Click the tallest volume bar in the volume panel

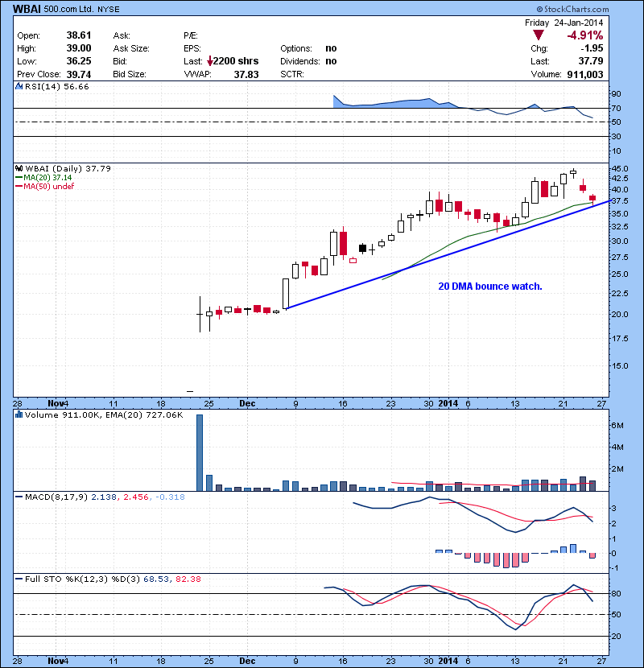[x=200, y=452]
